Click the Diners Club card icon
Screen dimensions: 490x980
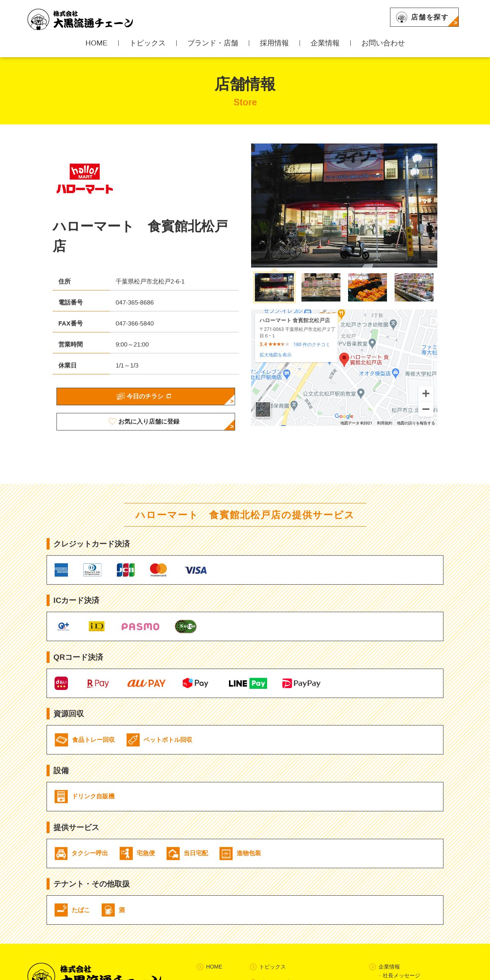point(92,570)
